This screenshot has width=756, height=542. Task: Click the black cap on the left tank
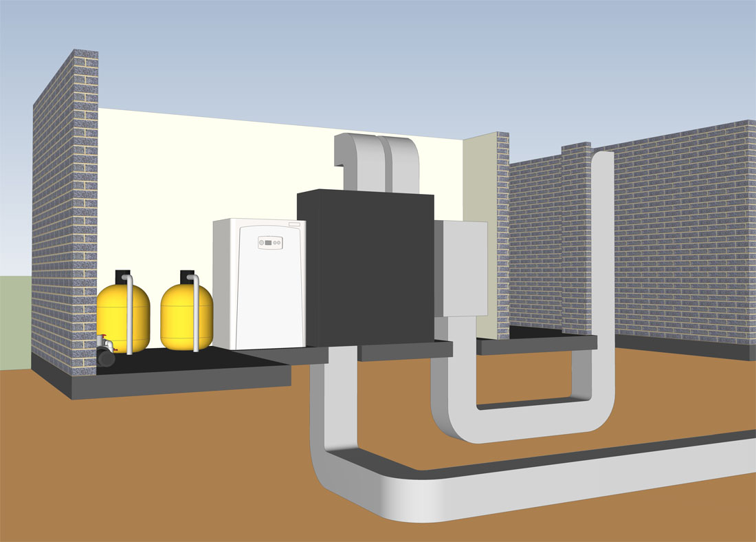pos(123,275)
